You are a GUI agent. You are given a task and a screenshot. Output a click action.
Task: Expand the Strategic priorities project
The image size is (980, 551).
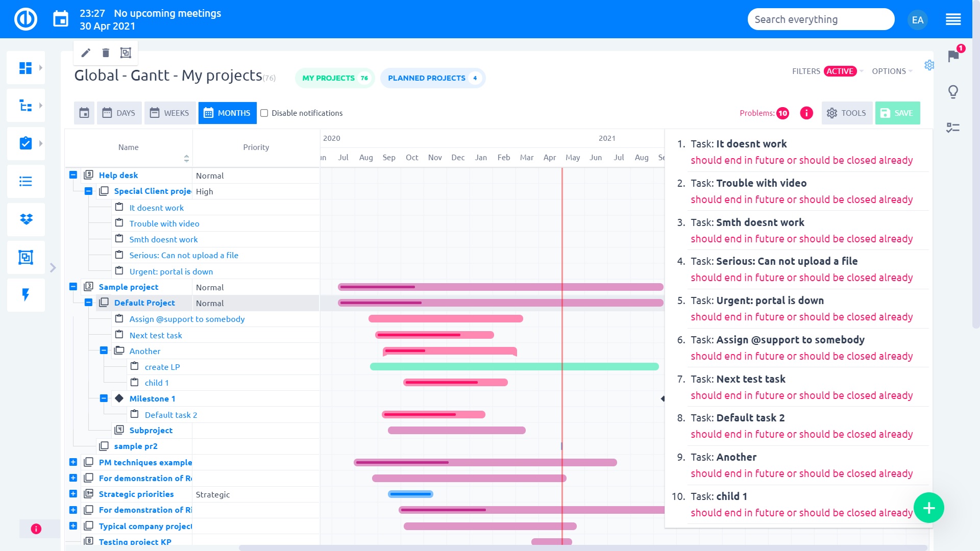click(x=73, y=494)
